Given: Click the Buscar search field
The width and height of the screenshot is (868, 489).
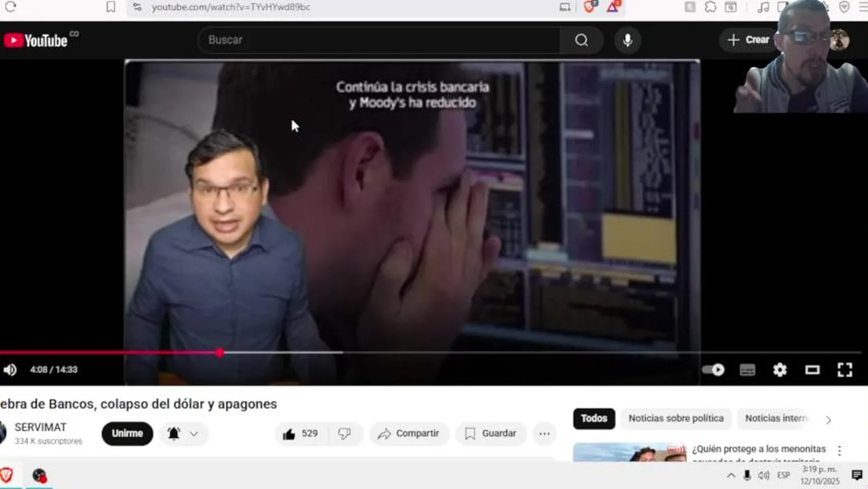Looking at the screenshot, I should (x=379, y=40).
